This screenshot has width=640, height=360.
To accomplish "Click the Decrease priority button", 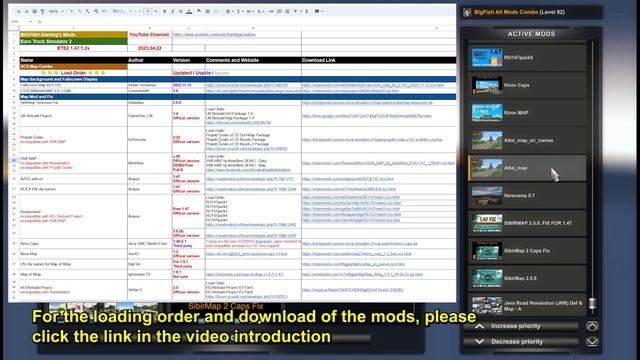I will (x=521, y=342).
